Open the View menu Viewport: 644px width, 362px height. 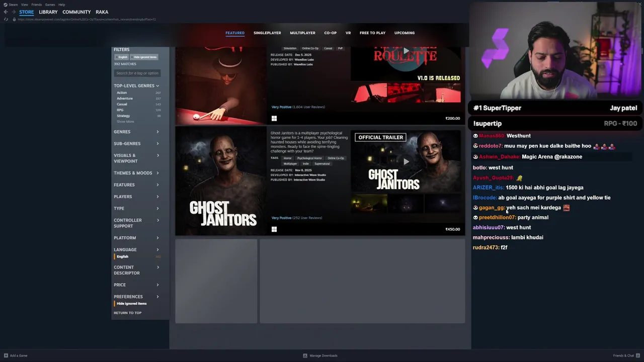coord(25,5)
